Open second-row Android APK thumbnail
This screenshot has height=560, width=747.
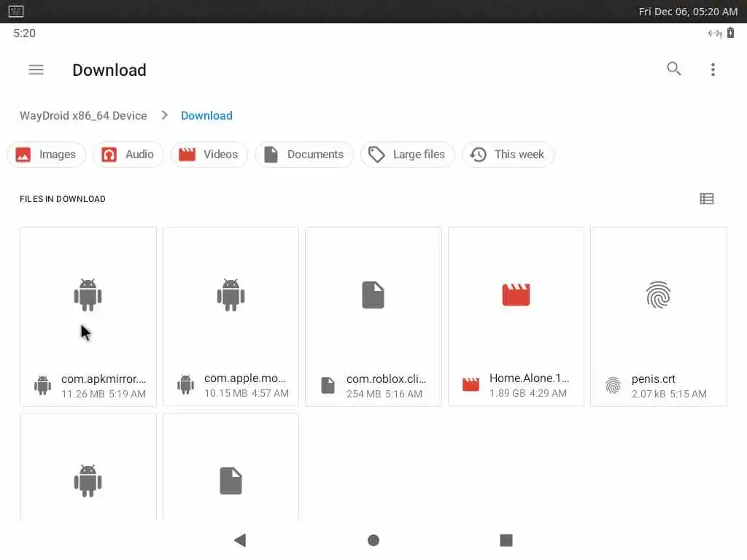pyautogui.click(x=88, y=481)
